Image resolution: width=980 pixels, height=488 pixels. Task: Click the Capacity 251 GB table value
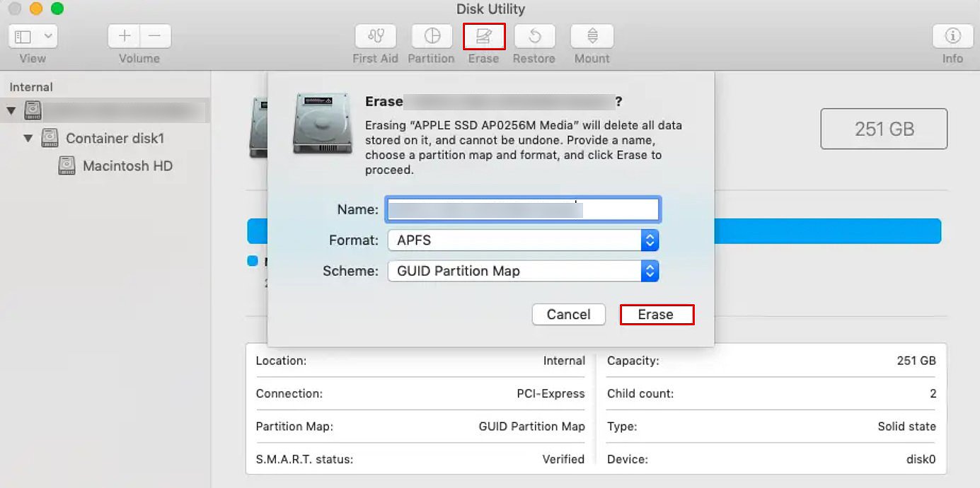click(x=916, y=361)
